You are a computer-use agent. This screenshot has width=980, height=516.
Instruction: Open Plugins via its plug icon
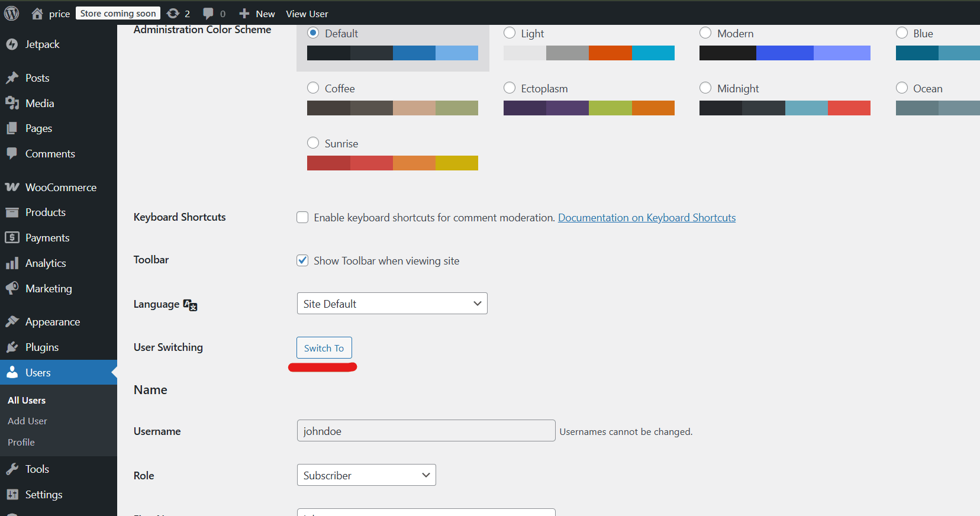tap(12, 347)
